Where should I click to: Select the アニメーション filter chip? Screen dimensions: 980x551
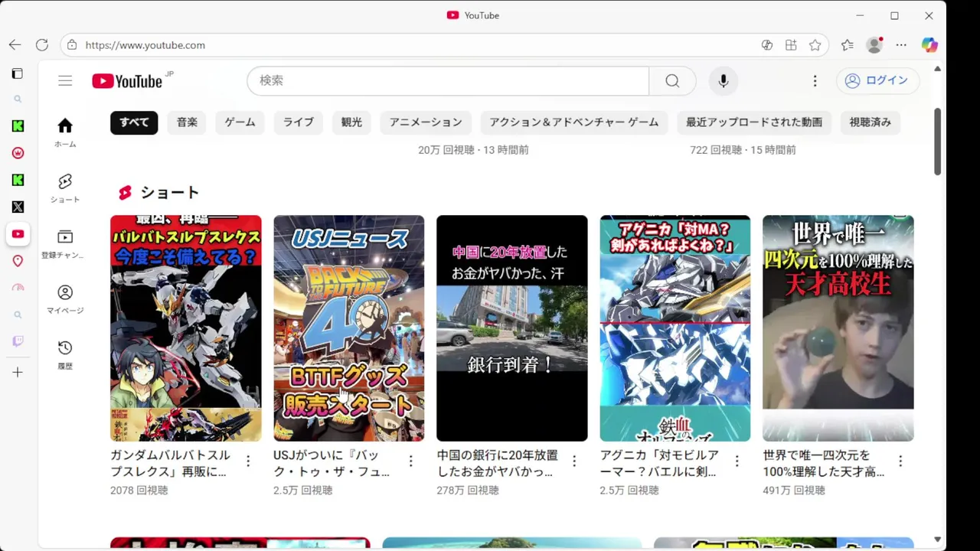(x=426, y=122)
